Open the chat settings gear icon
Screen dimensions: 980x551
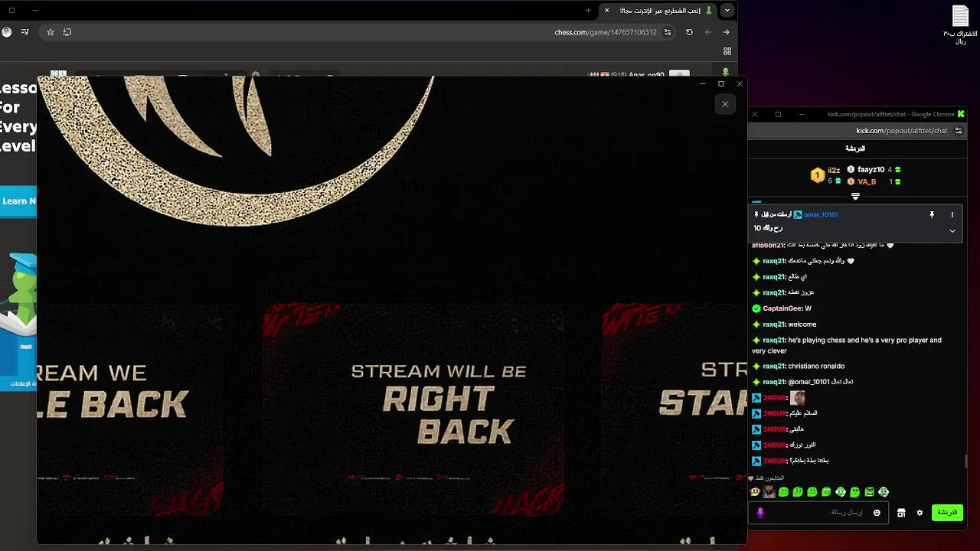(x=920, y=513)
